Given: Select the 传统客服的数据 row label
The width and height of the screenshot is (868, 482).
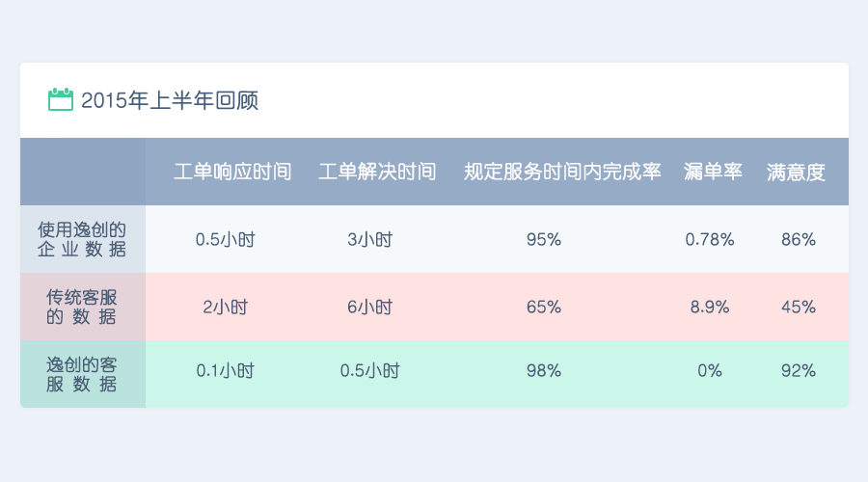Looking at the screenshot, I should point(82,307).
